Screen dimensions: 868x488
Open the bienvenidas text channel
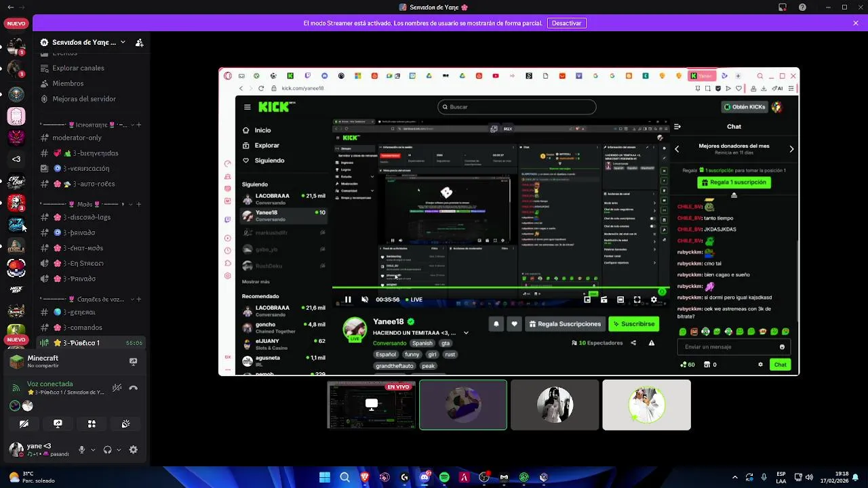click(92, 153)
